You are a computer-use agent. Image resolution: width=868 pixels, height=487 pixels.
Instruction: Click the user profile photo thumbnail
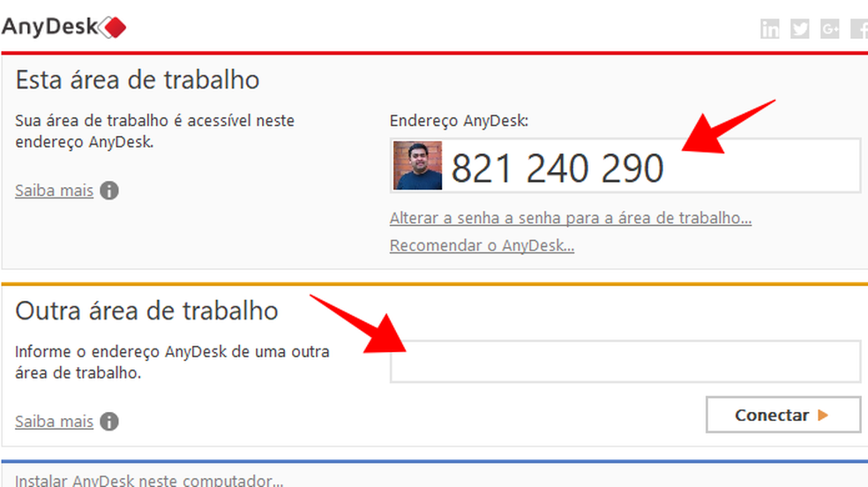(x=417, y=166)
